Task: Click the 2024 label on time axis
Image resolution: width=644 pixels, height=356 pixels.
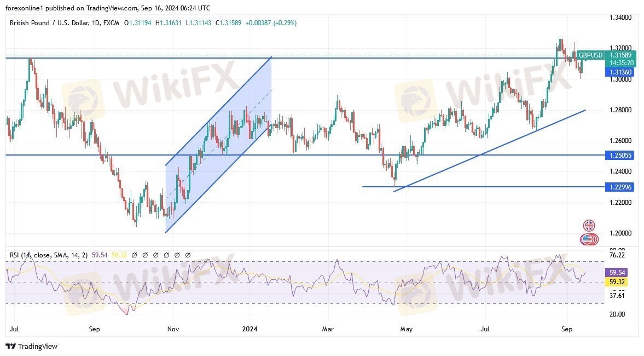Action: click(250, 329)
